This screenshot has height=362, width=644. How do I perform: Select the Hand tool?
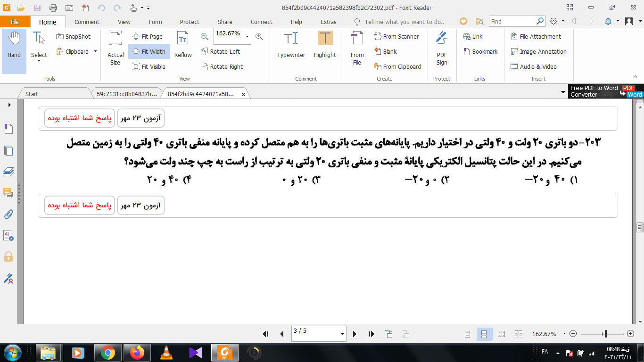[x=14, y=45]
